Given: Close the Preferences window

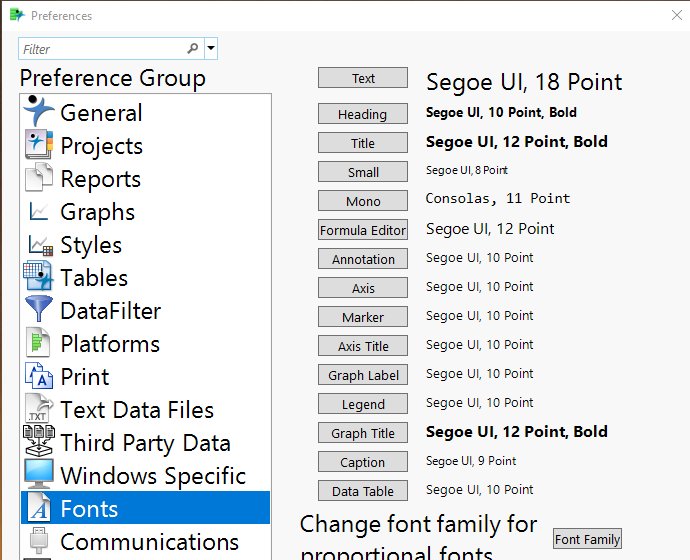Looking at the screenshot, I should (x=676, y=15).
